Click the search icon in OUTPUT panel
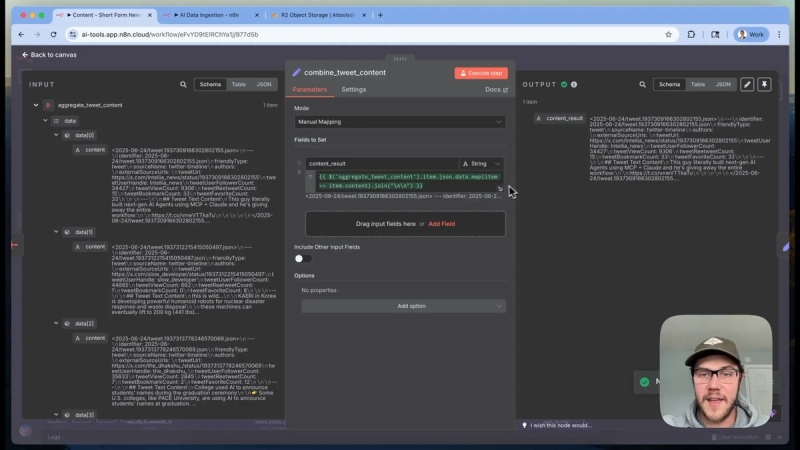The height and width of the screenshot is (450, 800). point(642,85)
